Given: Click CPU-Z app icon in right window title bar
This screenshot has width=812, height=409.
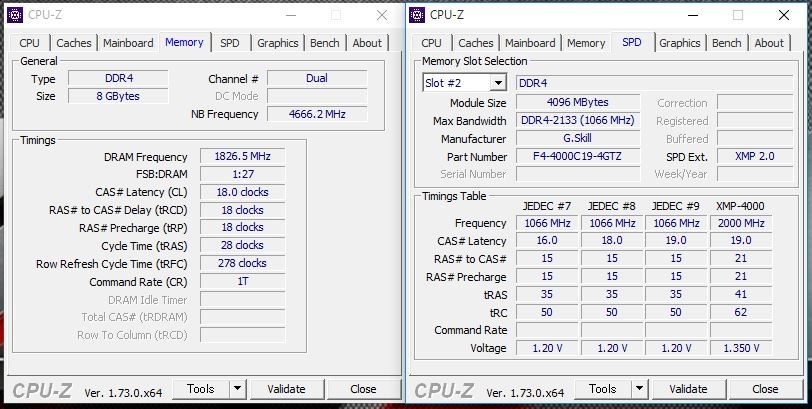Looking at the screenshot, I should coord(417,15).
